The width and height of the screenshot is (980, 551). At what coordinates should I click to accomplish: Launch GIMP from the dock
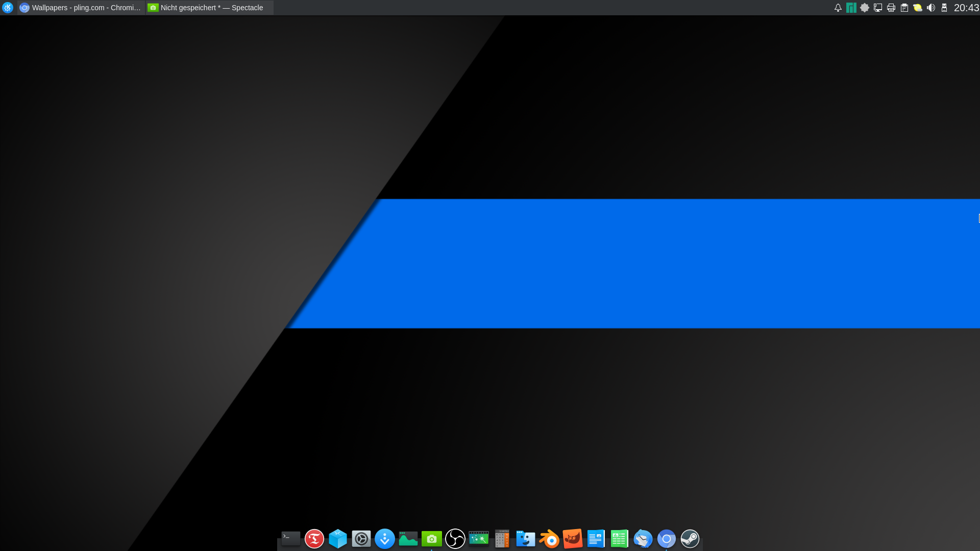(x=573, y=539)
